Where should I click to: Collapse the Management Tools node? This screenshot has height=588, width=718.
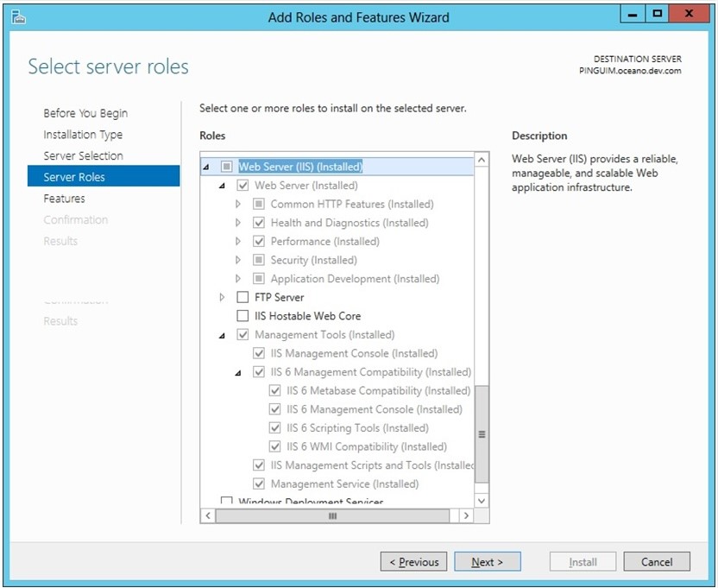(x=222, y=336)
